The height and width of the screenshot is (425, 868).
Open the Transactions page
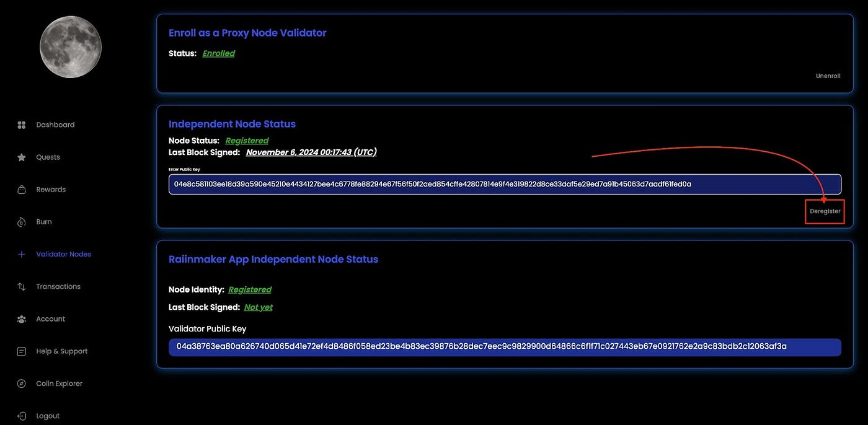[58, 286]
